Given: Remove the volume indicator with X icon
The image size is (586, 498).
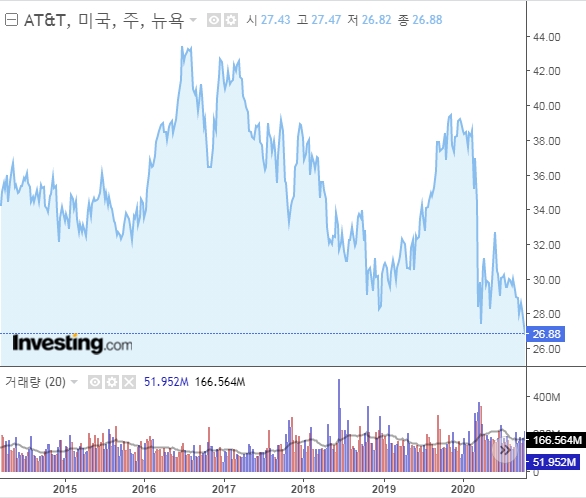Looking at the screenshot, I should point(129,382).
